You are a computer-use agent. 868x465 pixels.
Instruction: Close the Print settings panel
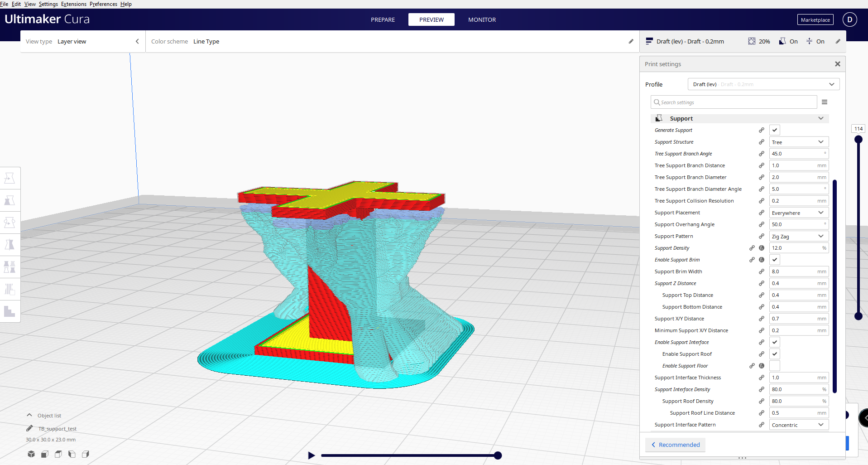(837, 64)
